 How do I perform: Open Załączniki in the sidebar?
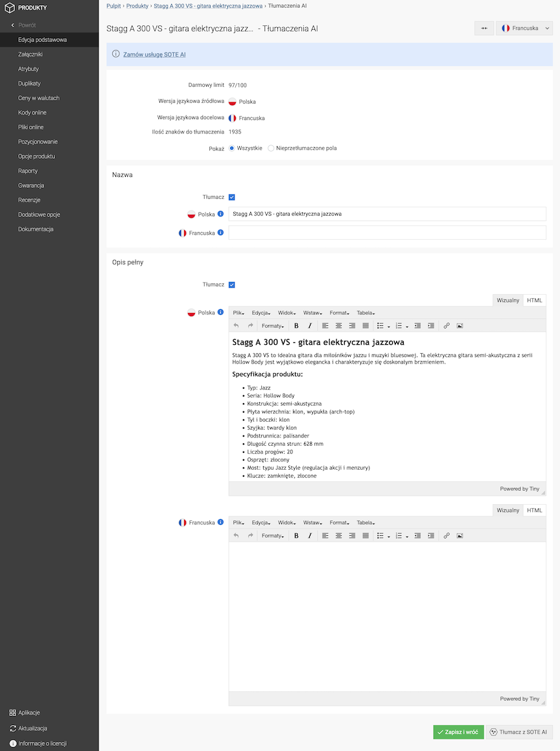click(30, 54)
